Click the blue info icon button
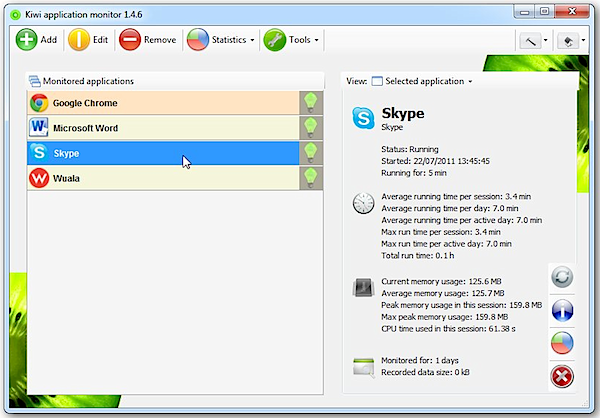Image resolution: width=600 pixels, height=418 pixels. point(562,310)
